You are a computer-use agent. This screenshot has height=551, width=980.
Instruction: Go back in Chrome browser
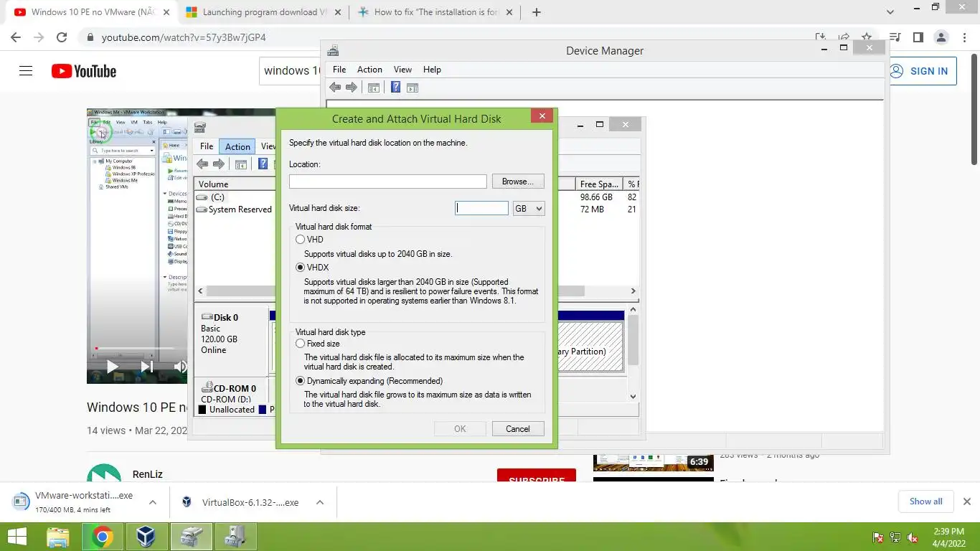coord(16,37)
